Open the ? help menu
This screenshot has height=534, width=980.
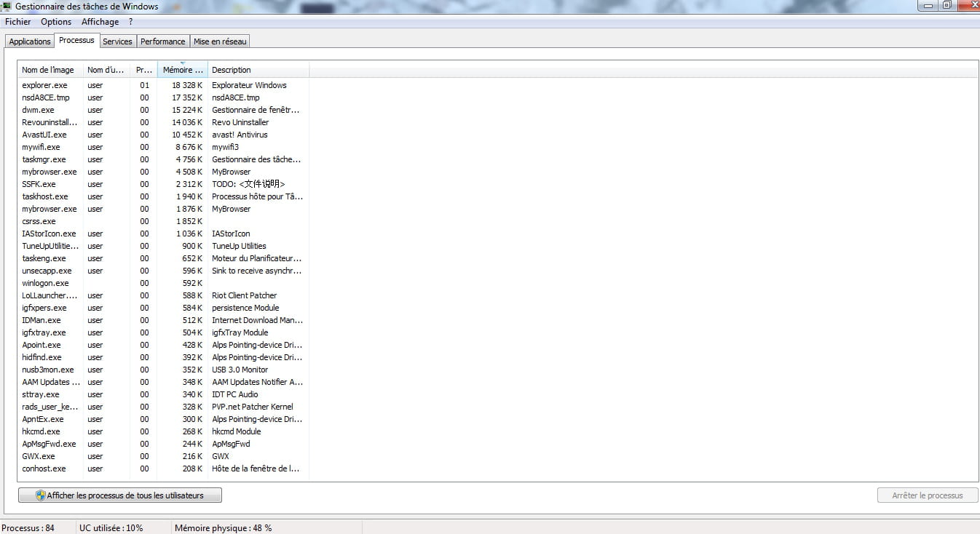(130, 22)
